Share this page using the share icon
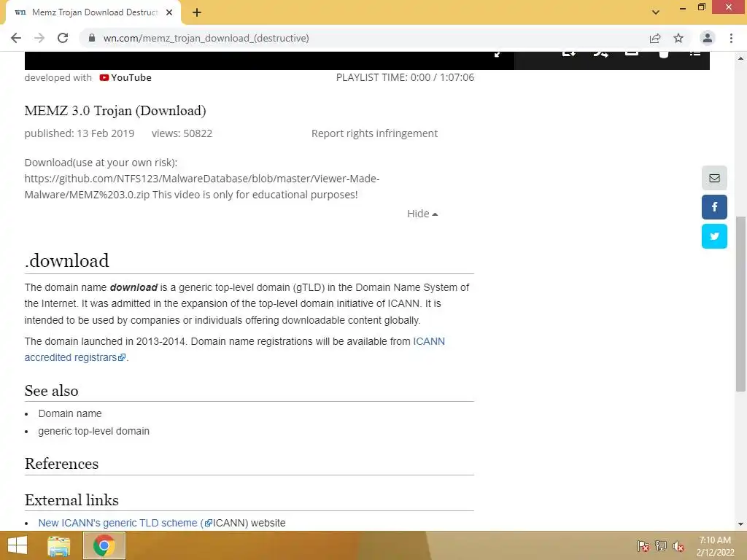The image size is (747, 560). coord(655,38)
